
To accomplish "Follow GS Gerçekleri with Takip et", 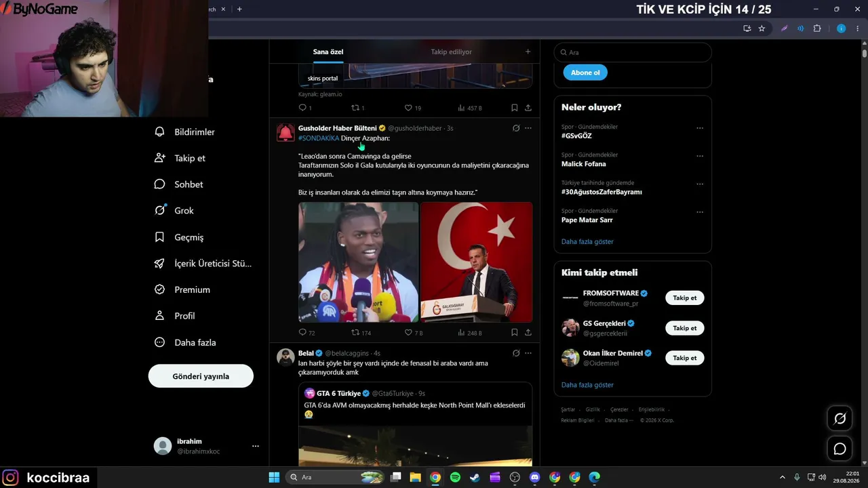I will point(685,328).
